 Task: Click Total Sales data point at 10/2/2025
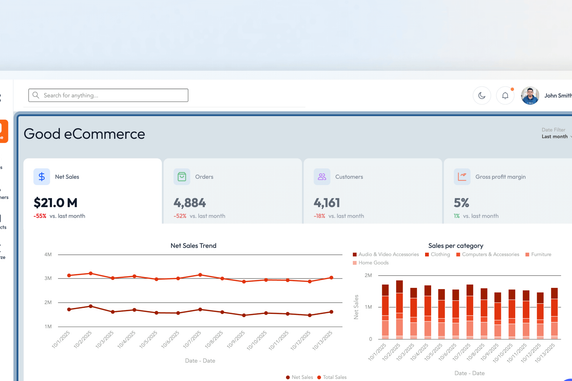[91, 273]
